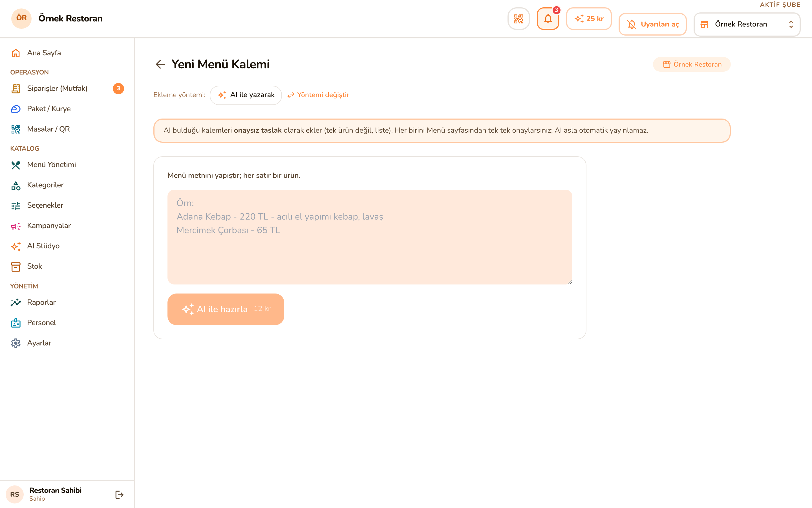Click the orders badge showing 3
The width and height of the screenshot is (812, 508).
118,89
